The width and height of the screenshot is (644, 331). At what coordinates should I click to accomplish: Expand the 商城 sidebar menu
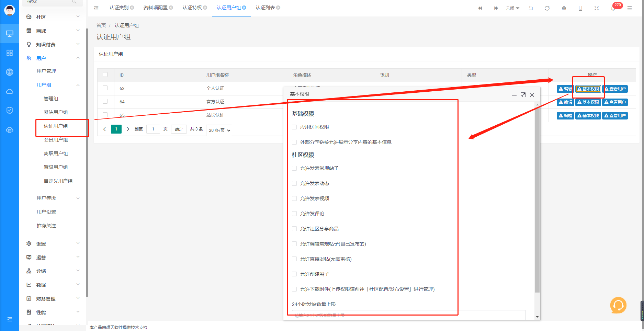(x=53, y=31)
